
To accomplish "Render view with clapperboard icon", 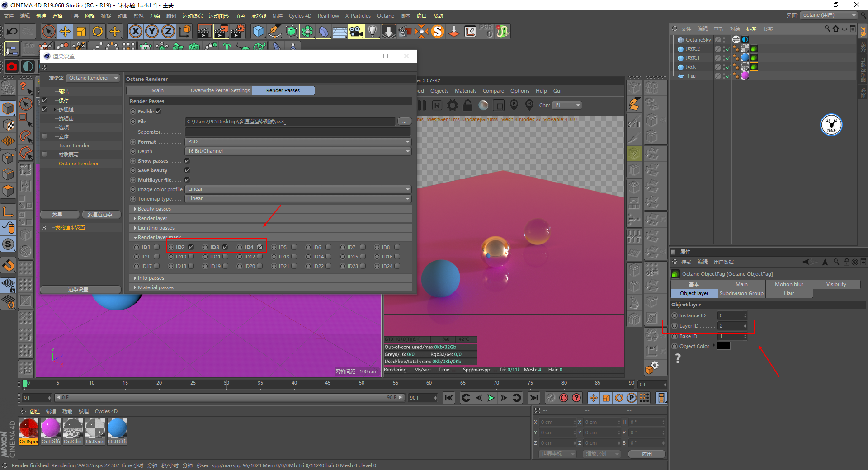I will pyautogui.click(x=204, y=31).
